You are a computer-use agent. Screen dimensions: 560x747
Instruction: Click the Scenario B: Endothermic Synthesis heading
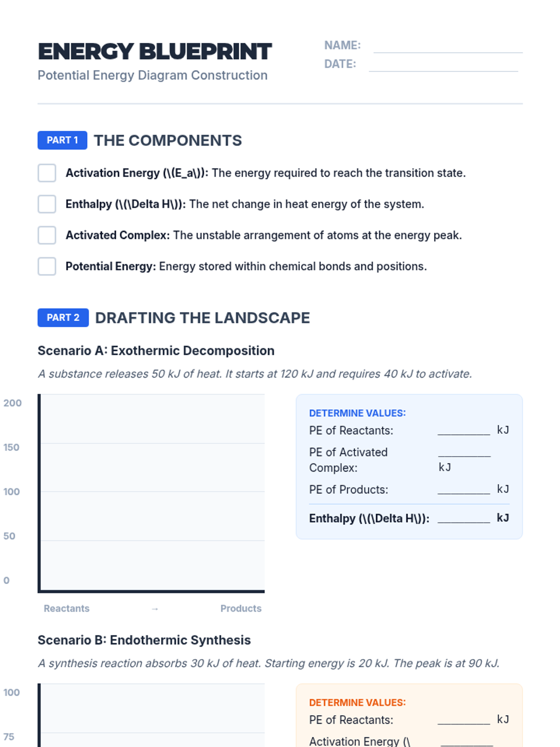pos(144,640)
